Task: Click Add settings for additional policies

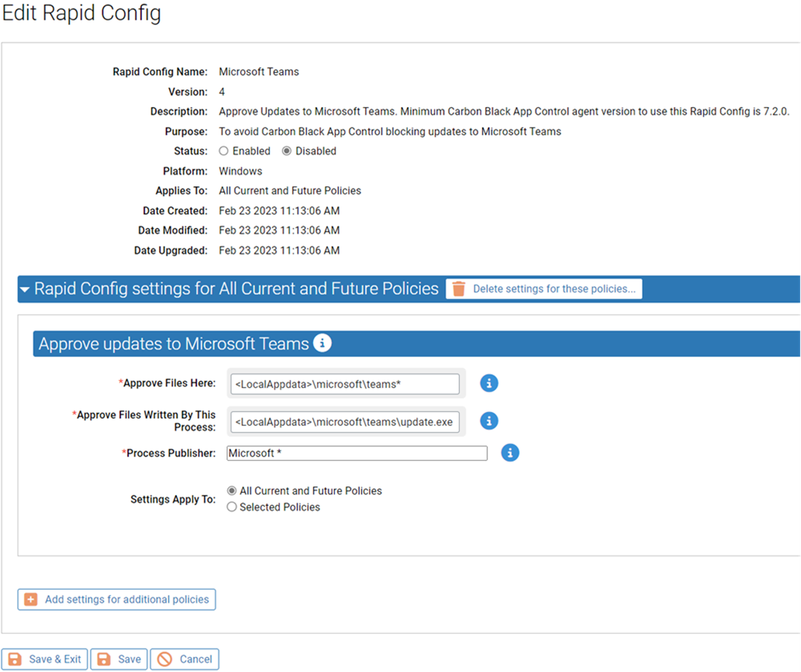Action: [117, 599]
